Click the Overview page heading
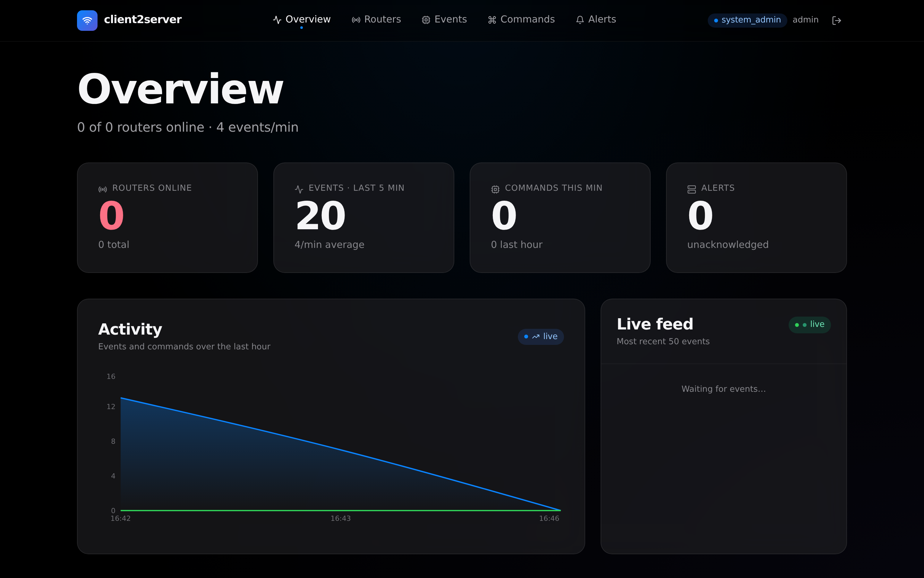This screenshot has width=924, height=578. (180, 89)
